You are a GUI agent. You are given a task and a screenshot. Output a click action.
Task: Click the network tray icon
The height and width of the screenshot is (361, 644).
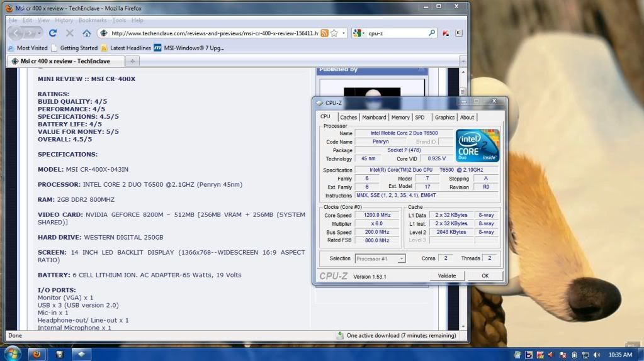(585, 355)
